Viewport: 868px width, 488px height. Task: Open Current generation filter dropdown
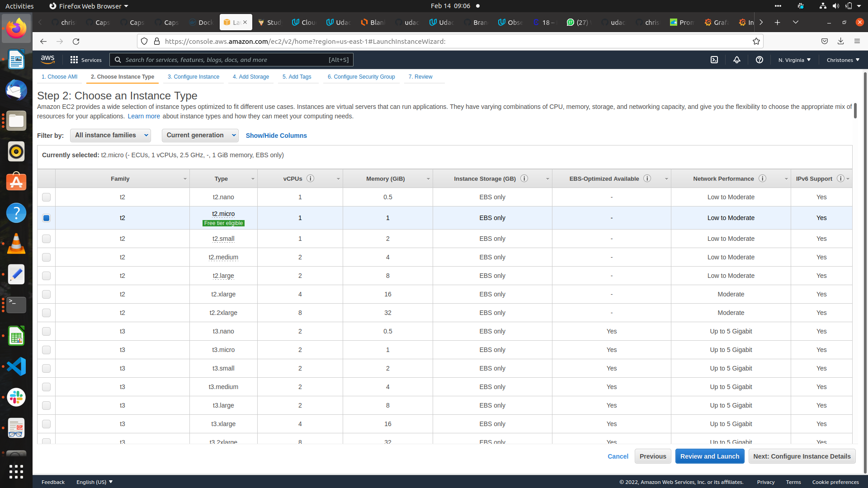200,135
